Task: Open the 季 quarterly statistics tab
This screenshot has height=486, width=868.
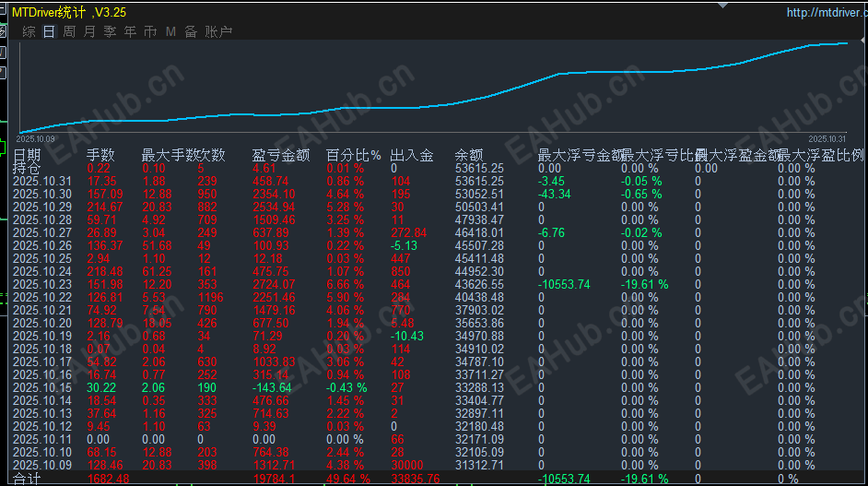Action: [x=110, y=32]
